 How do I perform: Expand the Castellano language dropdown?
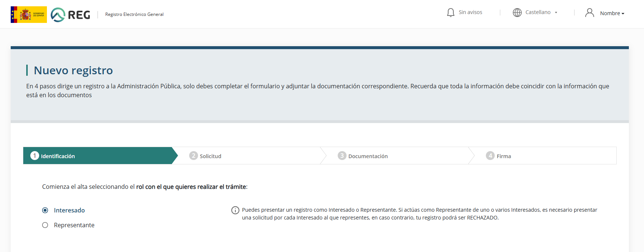538,12
